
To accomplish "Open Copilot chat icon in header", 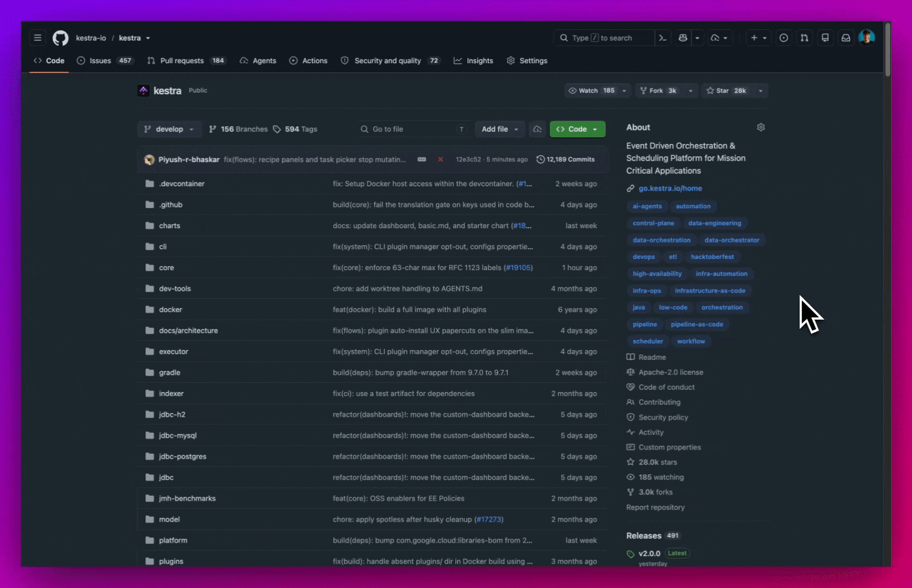I will click(683, 38).
